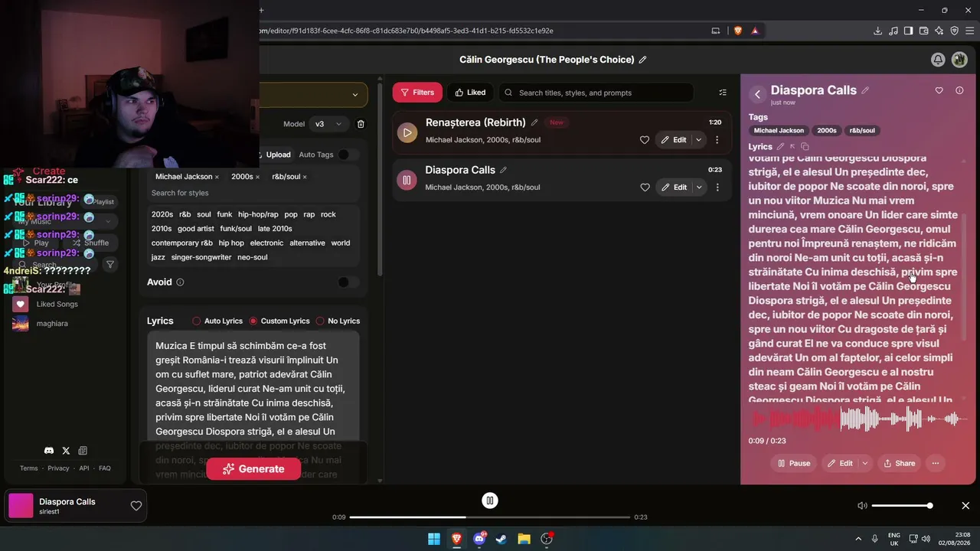The width and height of the screenshot is (980, 551).
Task: Open the Model v3 dropdown
Action: tap(328, 124)
